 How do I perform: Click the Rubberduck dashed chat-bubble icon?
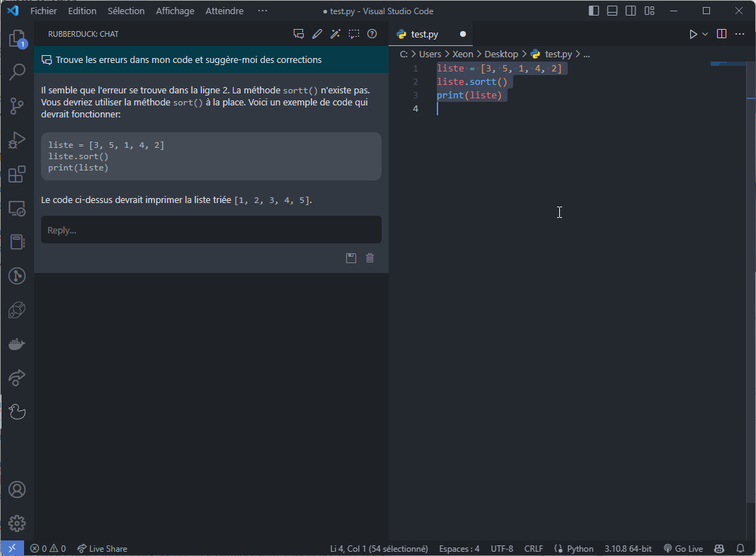pyautogui.click(x=354, y=34)
